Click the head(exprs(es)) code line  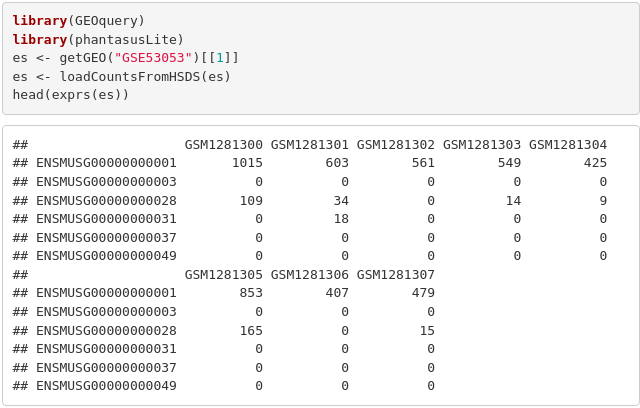click(x=71, y=95)
